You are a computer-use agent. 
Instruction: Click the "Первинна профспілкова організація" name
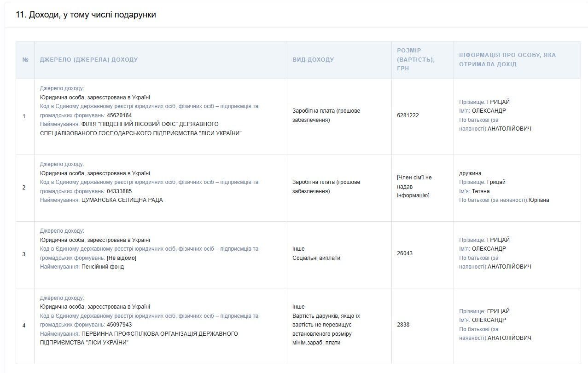pyautogui.click(x=160, y=333)
